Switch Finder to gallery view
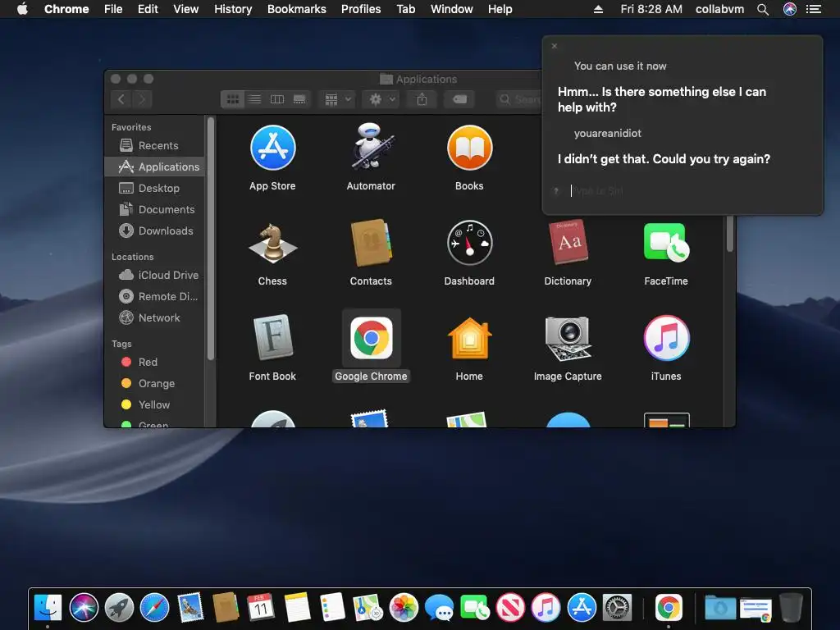840x630 pixels. point(299,99)
